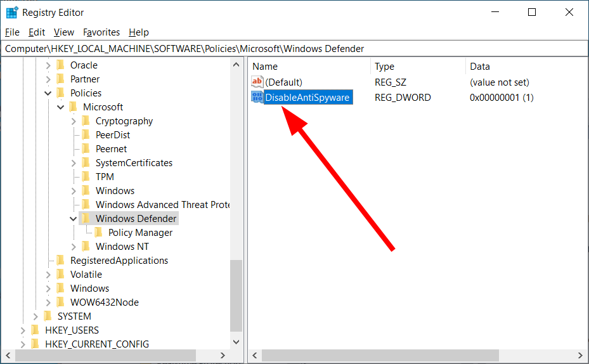The height and width of the screenshot is (364, 589).
Task: Click the registry path address bar
Action: point(294,49)
